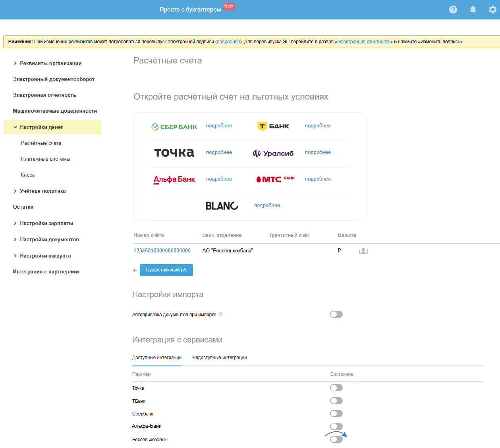Click подробнее next to BLANC
This screenshot has height=448, width=500.
[x=267, y=206]
